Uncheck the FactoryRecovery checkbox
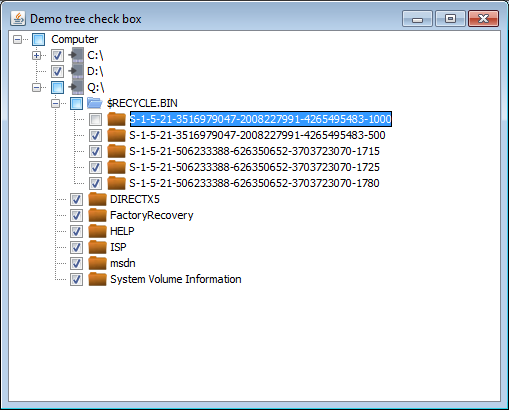 (76, 215)
